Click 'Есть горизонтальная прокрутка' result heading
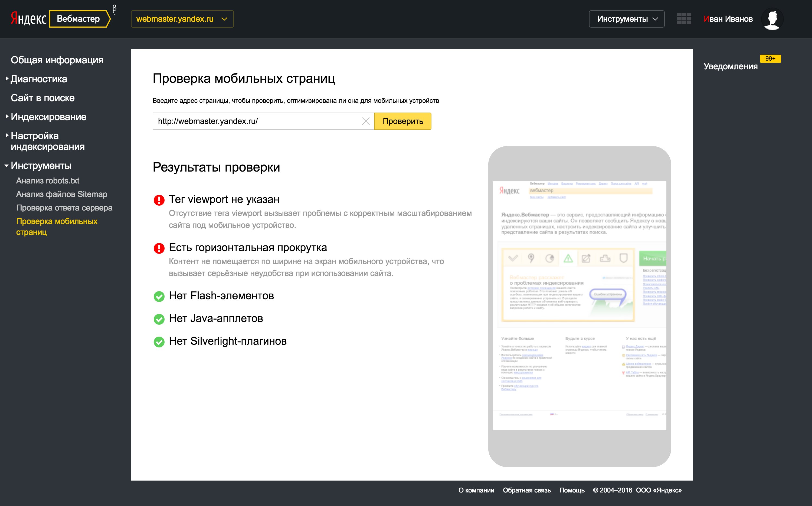The image size is (812, 506). pos(248,248)
